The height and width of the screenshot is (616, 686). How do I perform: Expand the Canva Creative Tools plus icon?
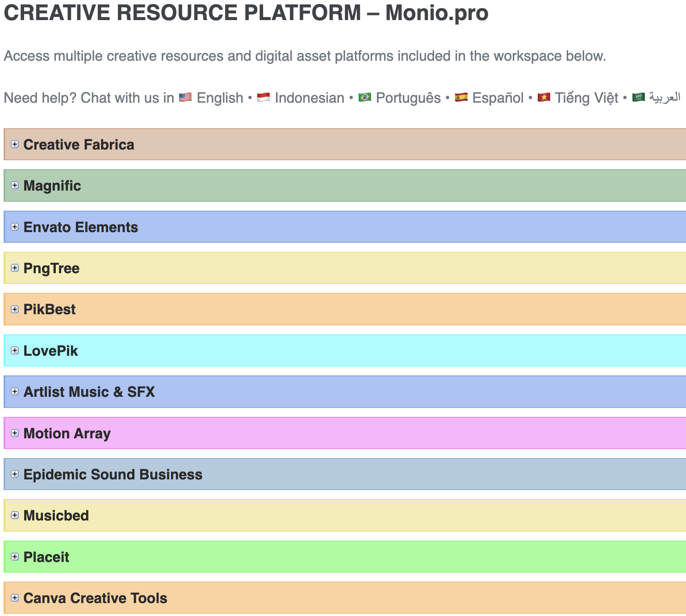15,598
